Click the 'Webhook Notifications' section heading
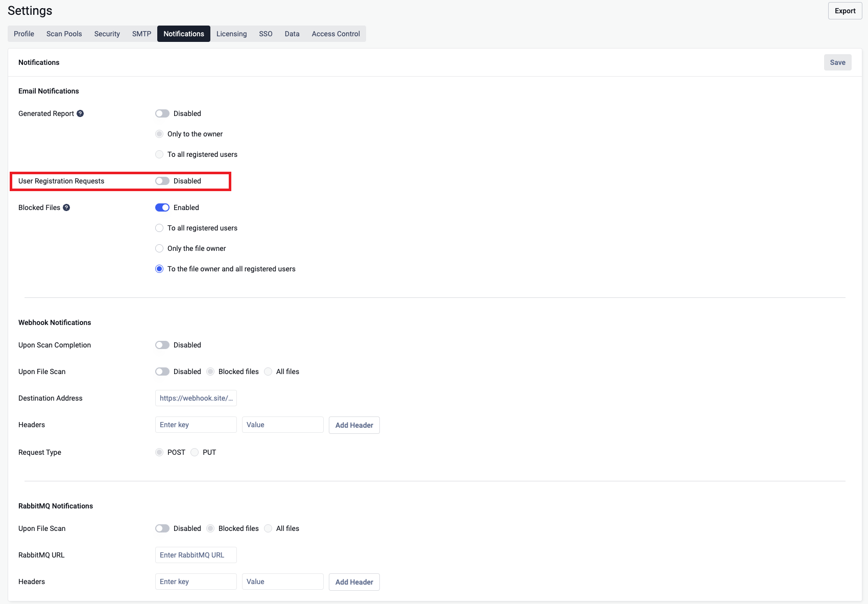The width and height of the screenshot is (868, 604). point(55,322)
